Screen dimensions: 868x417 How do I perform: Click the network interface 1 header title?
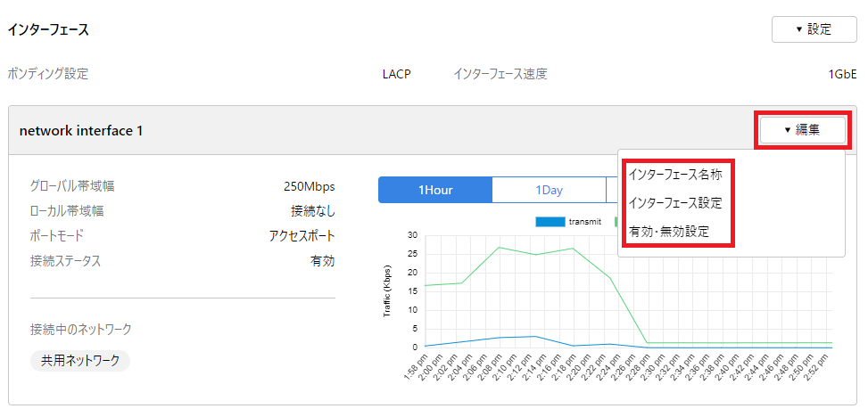pos(81,131)
